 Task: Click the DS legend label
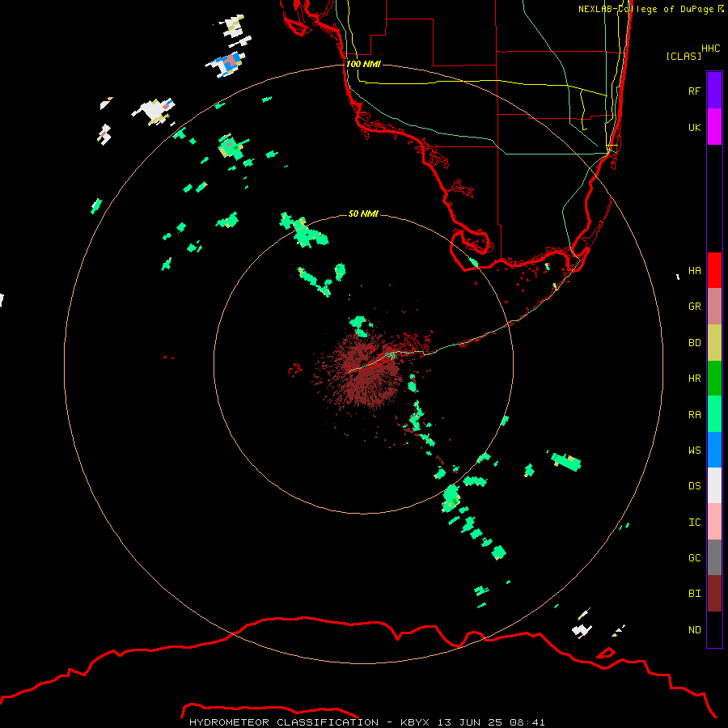coord(694,486)
